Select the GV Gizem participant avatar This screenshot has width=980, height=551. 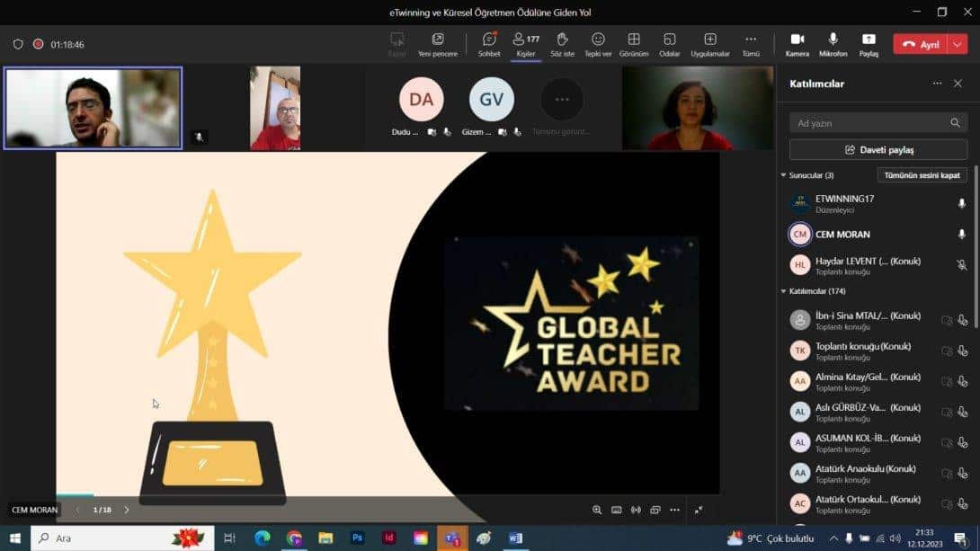pos(491,100)
